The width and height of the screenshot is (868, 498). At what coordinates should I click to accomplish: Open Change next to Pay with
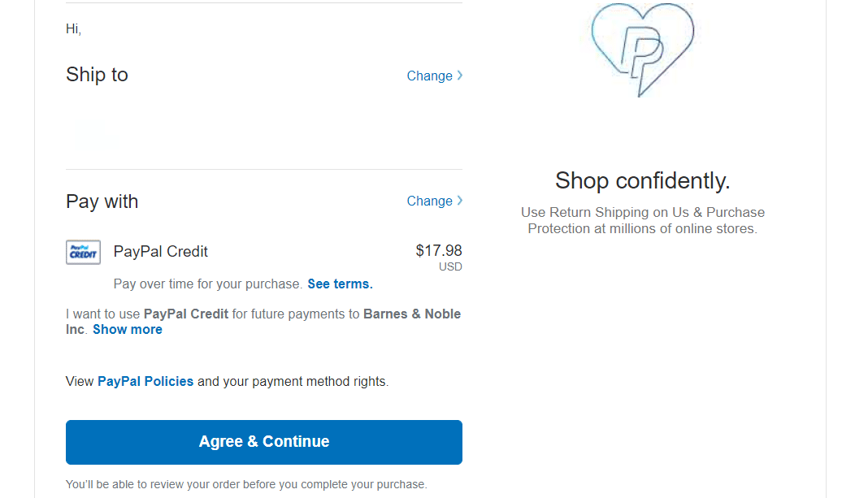click(429, 201)
